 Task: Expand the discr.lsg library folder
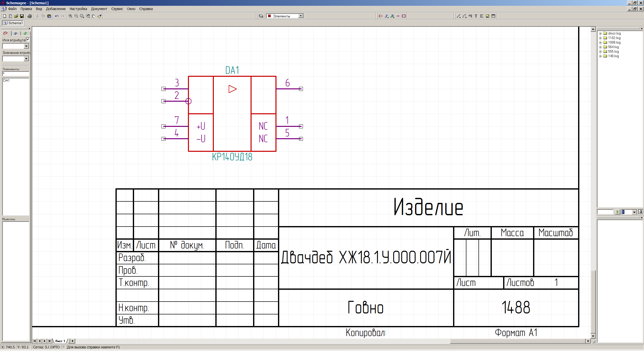click(x=600, y=33)
